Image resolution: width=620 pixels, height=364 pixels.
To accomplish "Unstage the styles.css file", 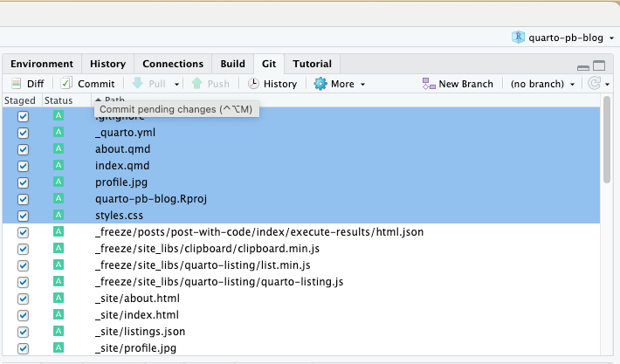I will [x=23, y=216].
